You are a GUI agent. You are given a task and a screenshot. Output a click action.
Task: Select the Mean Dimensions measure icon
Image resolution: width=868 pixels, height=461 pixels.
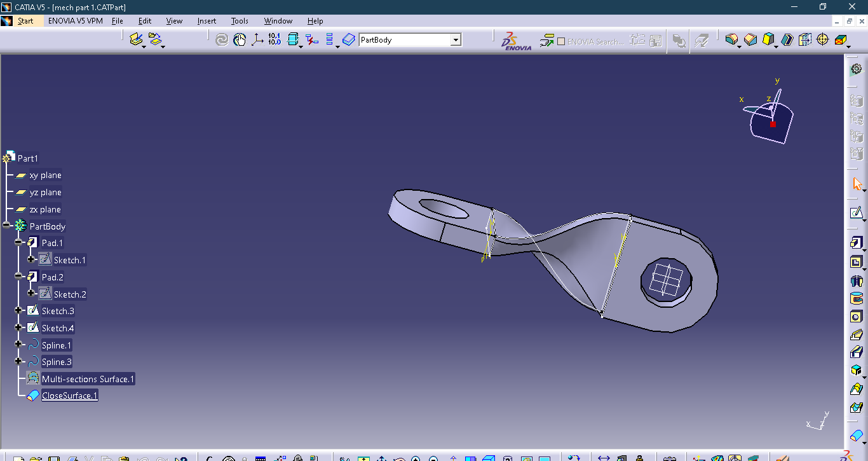click(x=274, y=39)
